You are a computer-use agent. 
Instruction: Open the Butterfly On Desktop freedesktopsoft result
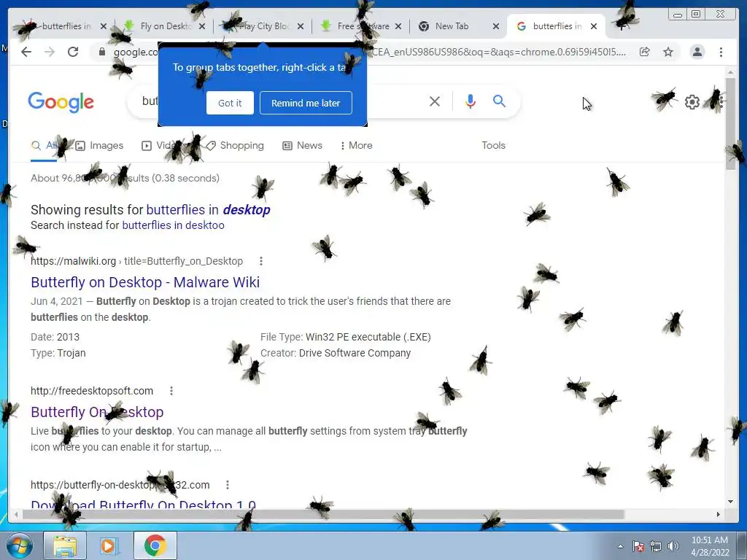coord(97,412)
